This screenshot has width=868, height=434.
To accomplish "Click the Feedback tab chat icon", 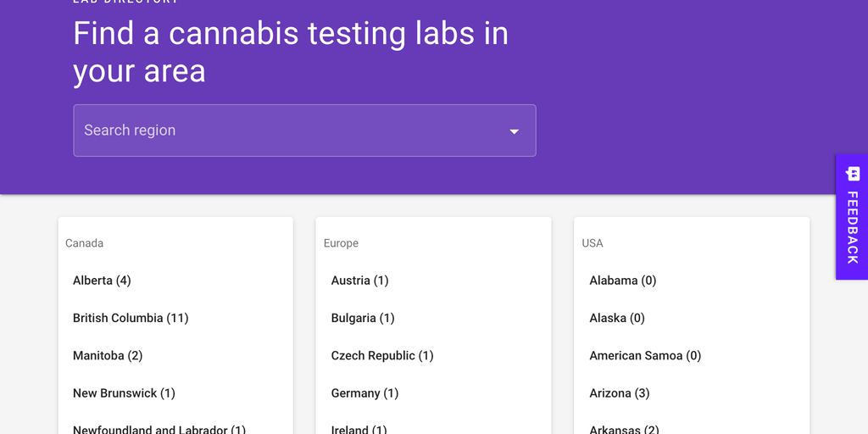I will pos(853,174).
